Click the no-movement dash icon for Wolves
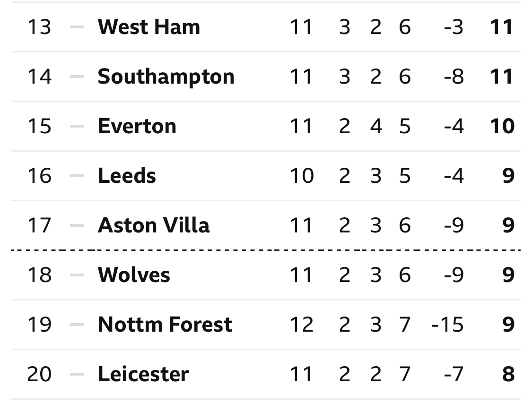Viewport: 532px width, 403px height. [77, 275]
